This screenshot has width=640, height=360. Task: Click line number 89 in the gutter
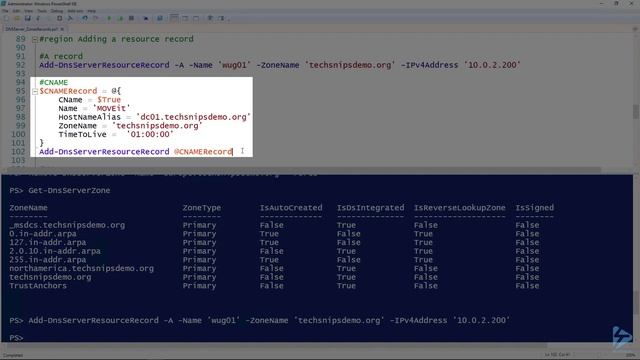pos(20,39)
